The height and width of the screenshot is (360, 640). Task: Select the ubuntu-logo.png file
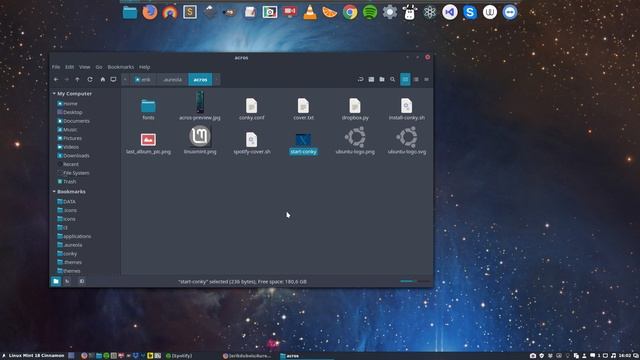tap(355, 141)
